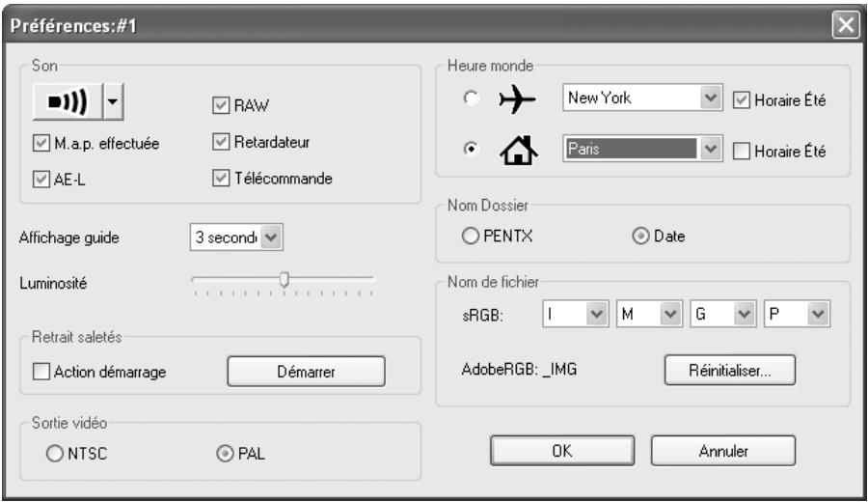Check Horaire Été for Paris
Screen dimensions: 868x502
(x=742, y=152)
